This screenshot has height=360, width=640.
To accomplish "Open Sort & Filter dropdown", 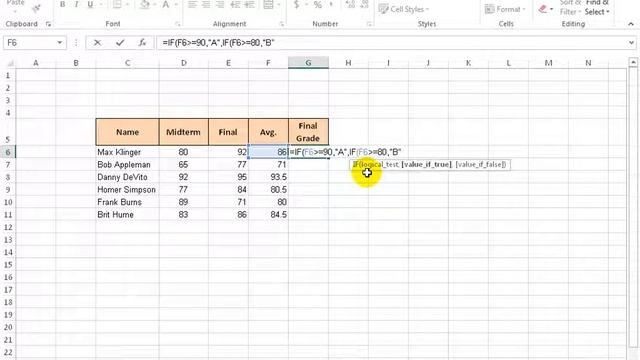I will pyautogui.click(x=569, y=7).
